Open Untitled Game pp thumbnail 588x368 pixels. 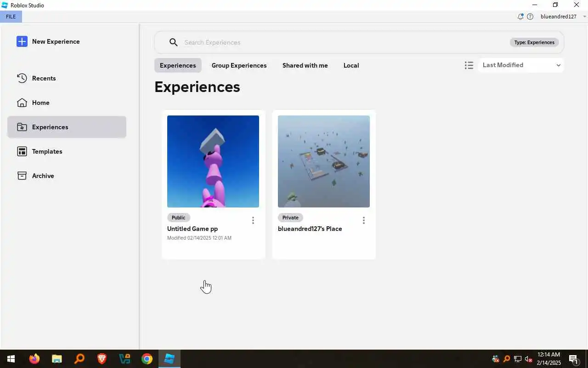pyautogui.click(x=213, y=161)
